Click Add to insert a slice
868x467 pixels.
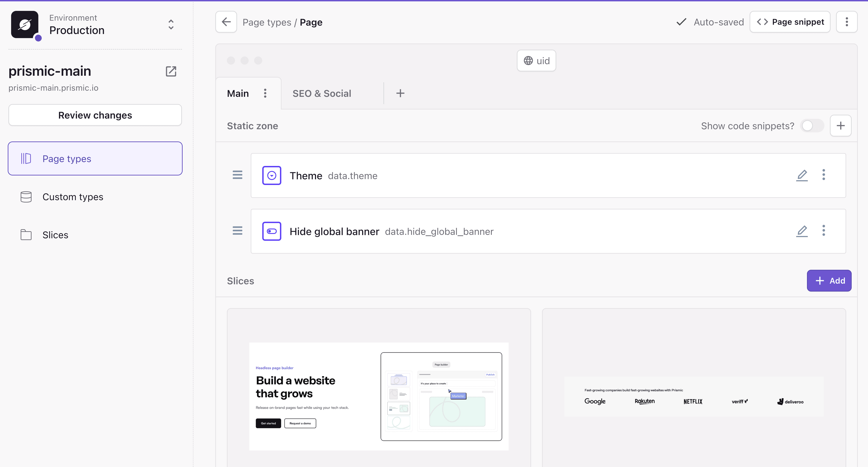coord(829,280)
